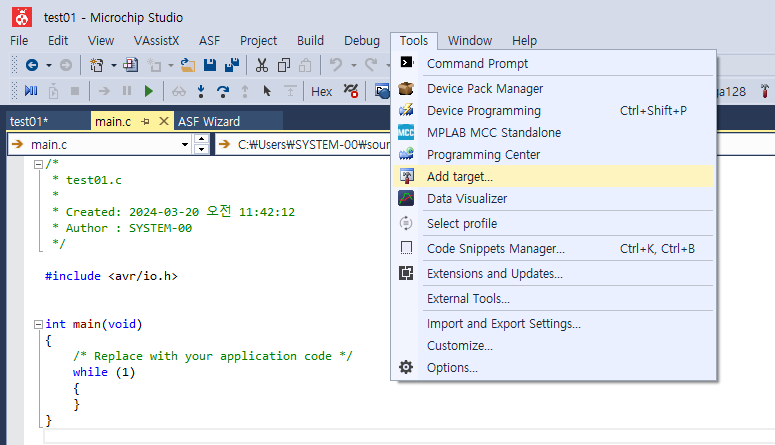
Task: Open Customize... entry in Tools menu
Action: 554,346
